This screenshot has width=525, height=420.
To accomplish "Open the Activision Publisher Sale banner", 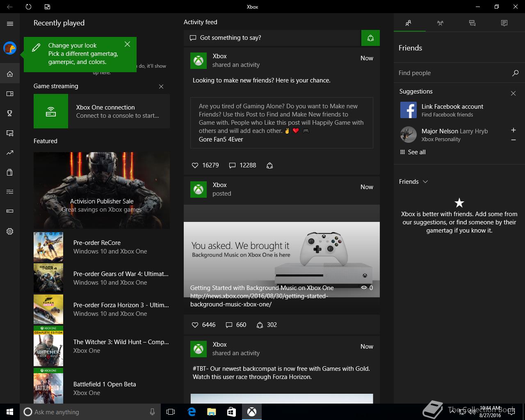I will pyautogui.click(x=102, y=190).
